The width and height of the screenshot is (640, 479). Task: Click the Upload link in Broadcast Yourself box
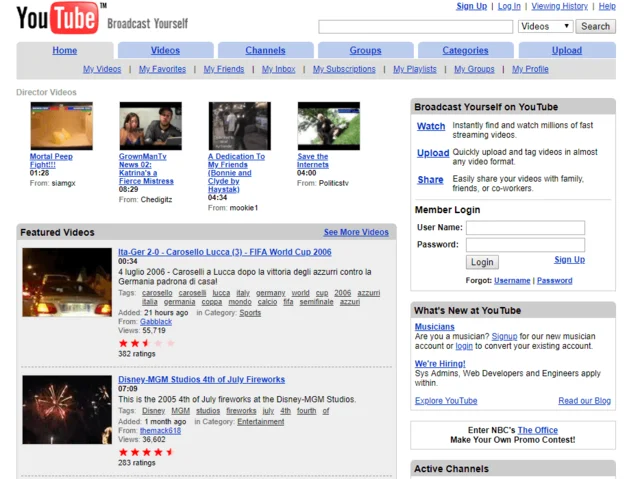click(433, 153)
